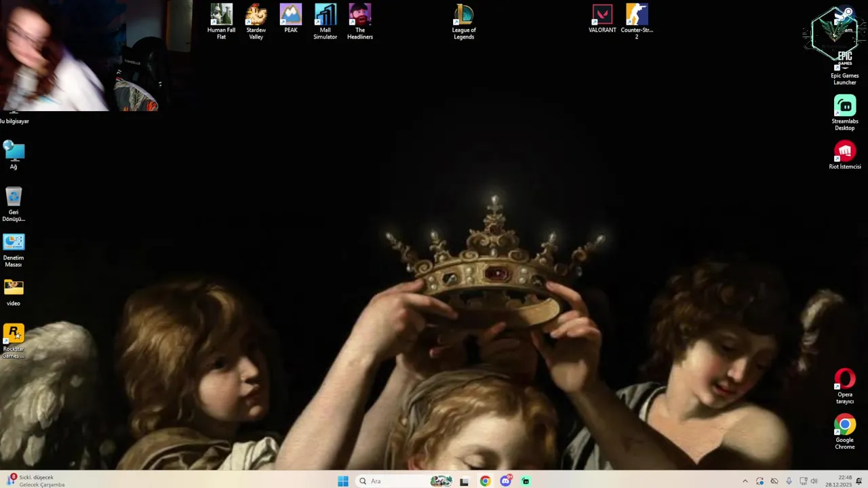Click the VALORANT desktop icon
The image size is (868, 488).
[602, 19]
